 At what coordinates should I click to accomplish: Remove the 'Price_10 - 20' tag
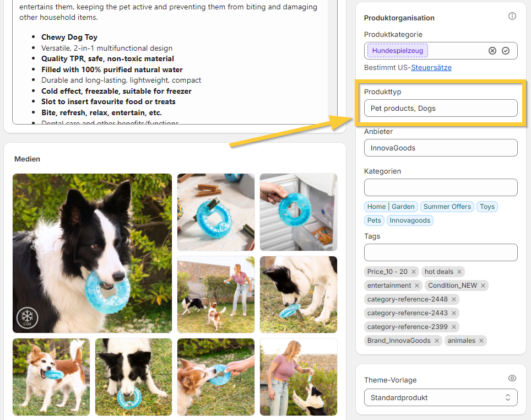(414, 272)
